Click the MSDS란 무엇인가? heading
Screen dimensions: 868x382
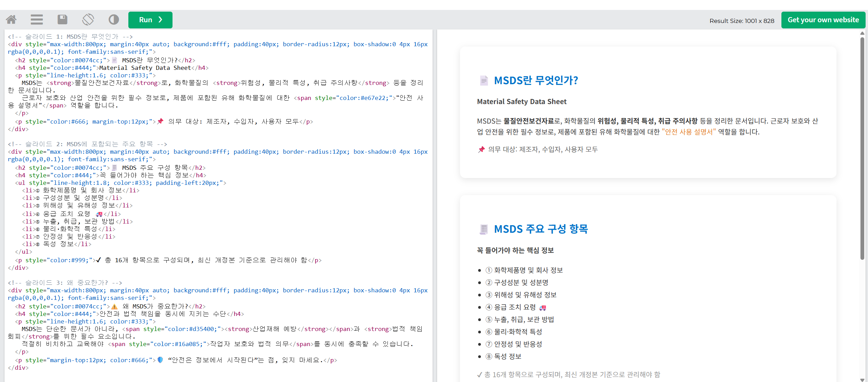pos(536,81)
